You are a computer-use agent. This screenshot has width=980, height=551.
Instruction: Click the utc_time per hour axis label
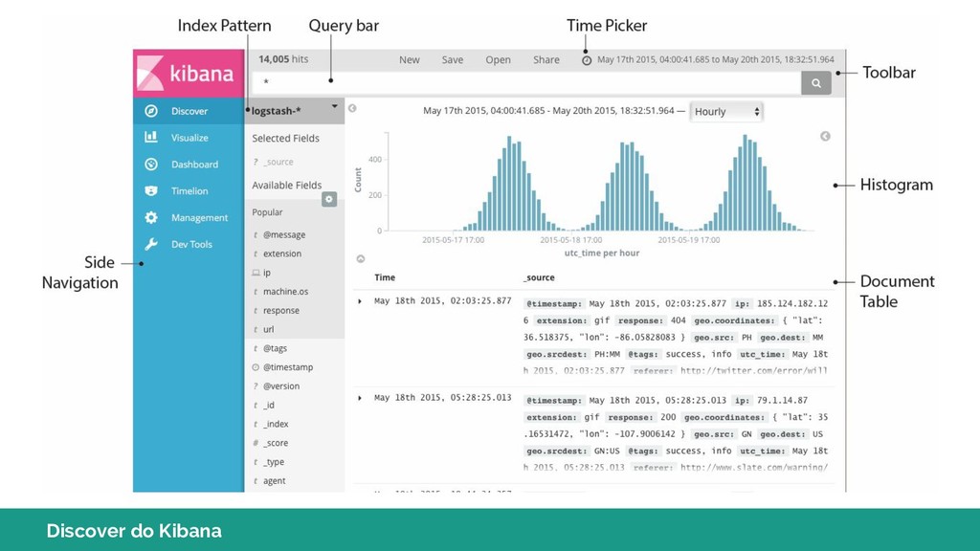click(x=602, y=253)
